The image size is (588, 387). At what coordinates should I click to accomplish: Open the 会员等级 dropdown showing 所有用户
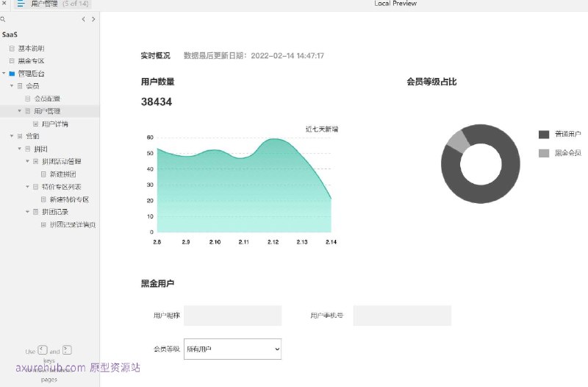tap(232, 349)
